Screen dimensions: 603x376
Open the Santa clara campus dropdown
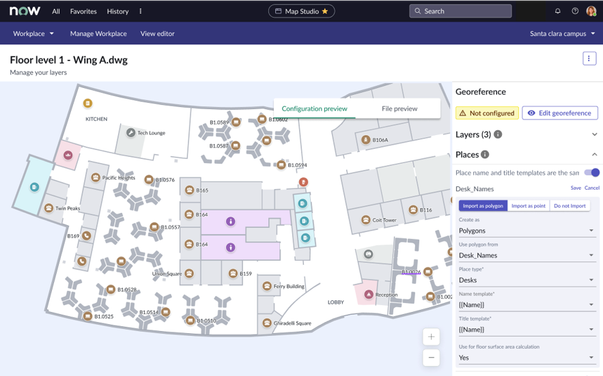[x=562, y=33]
